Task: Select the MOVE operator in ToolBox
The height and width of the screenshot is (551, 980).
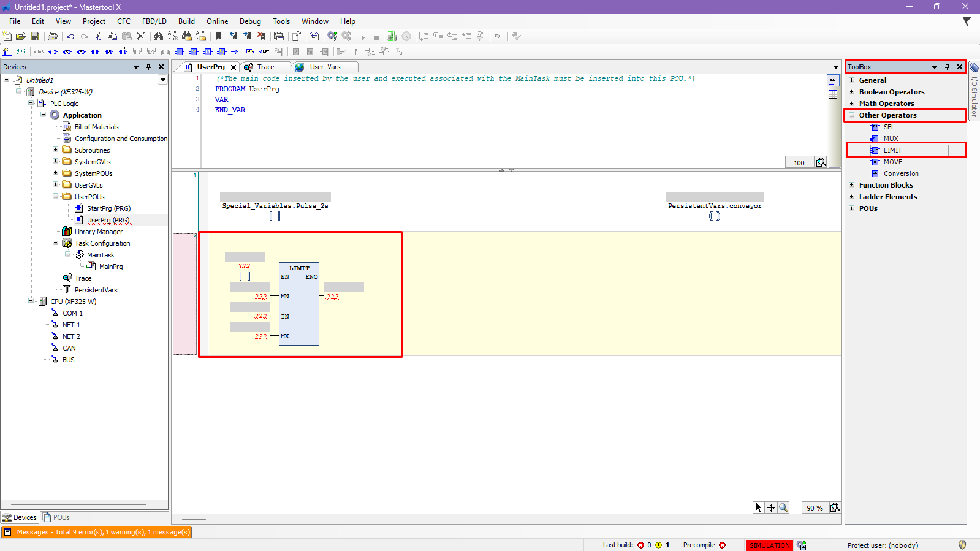Action: [x=892, y=162]
